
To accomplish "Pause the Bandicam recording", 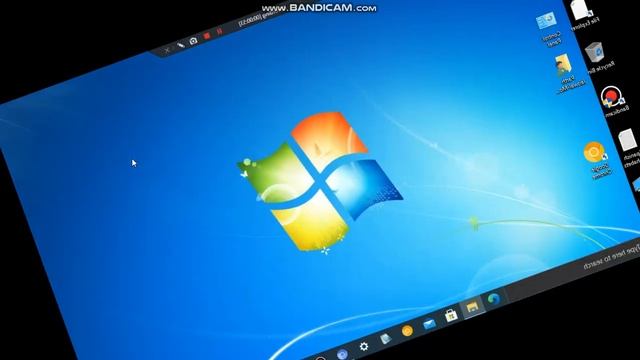I will coord(220,31).
